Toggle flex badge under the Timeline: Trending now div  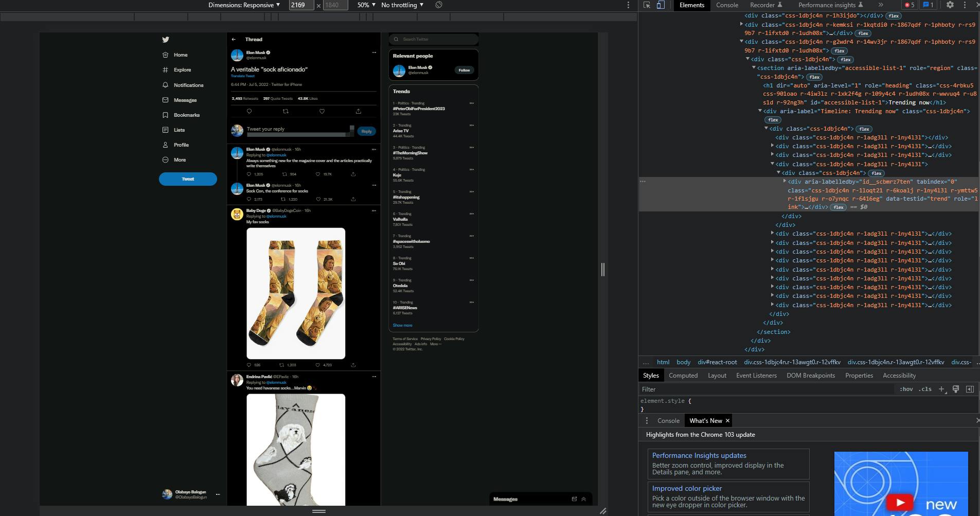point(773,120)
